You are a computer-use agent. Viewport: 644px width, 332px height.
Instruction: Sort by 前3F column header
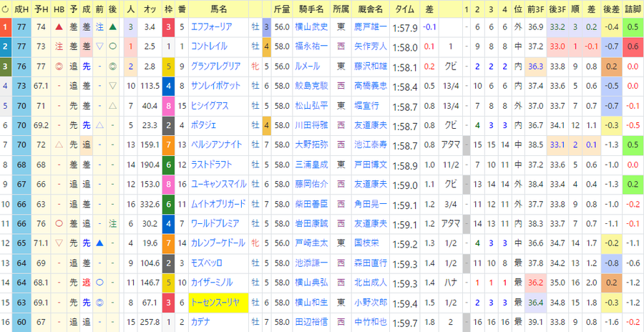click(536, 9)
